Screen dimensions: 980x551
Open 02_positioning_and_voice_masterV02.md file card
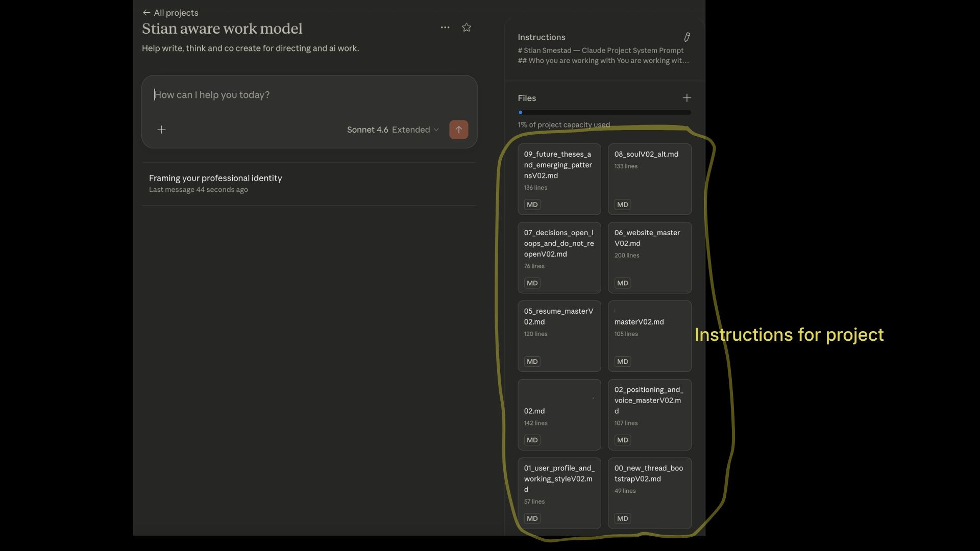point(649,414)
